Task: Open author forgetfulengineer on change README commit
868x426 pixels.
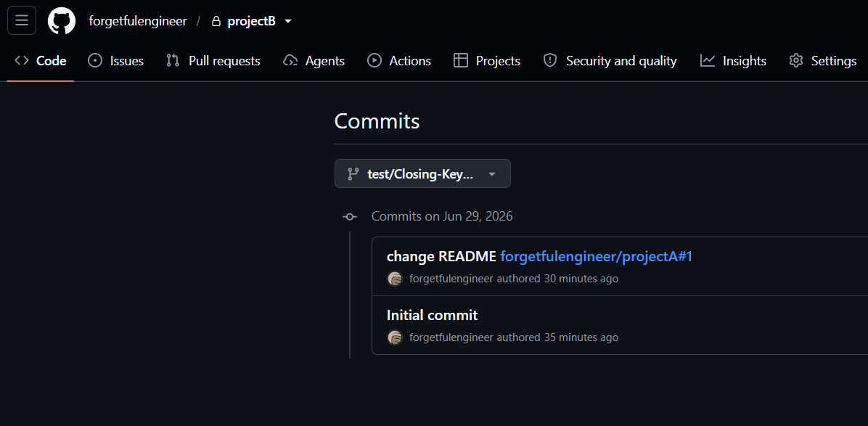Action: click(451, 279)
